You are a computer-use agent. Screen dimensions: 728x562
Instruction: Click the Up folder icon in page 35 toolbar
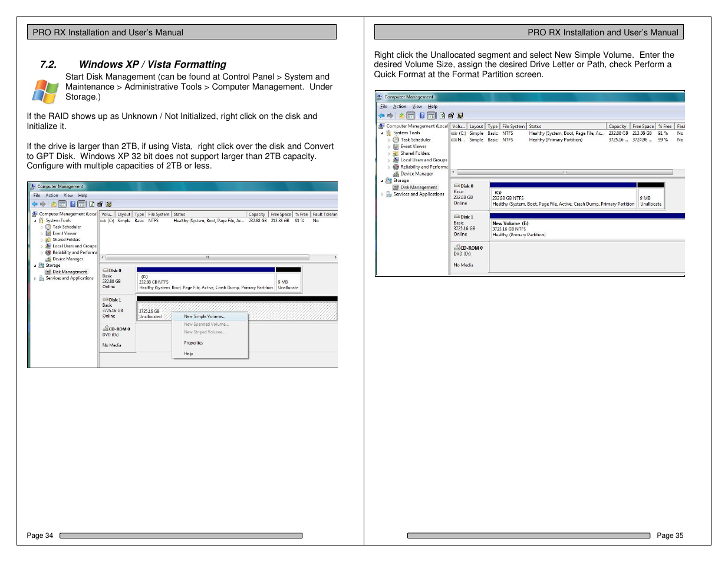(x=402, y=115)
